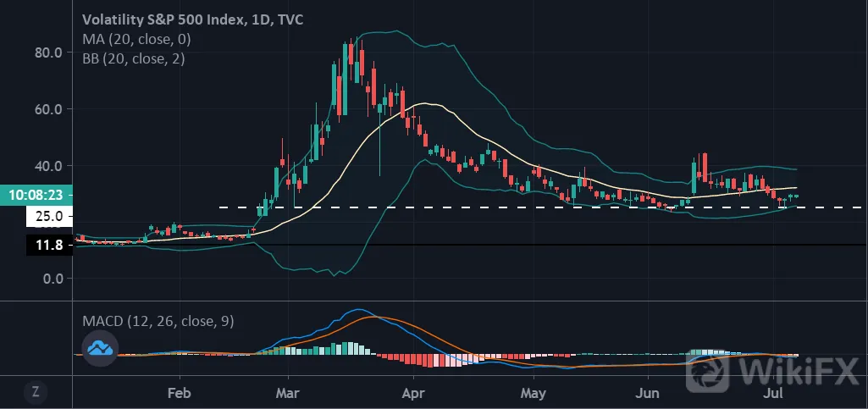Click the Apr label on time axis
The width and height of the screenshot is (868, 409).
coord(413,394)
